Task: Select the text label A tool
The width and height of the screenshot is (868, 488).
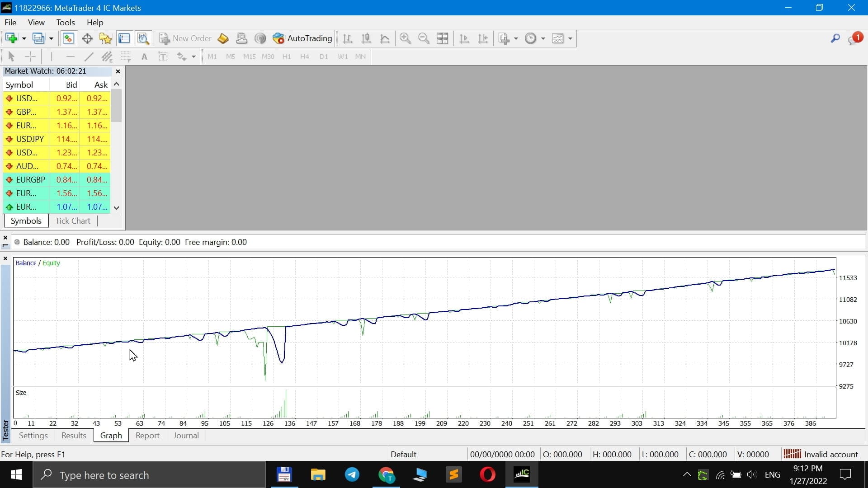Action: 144,56
